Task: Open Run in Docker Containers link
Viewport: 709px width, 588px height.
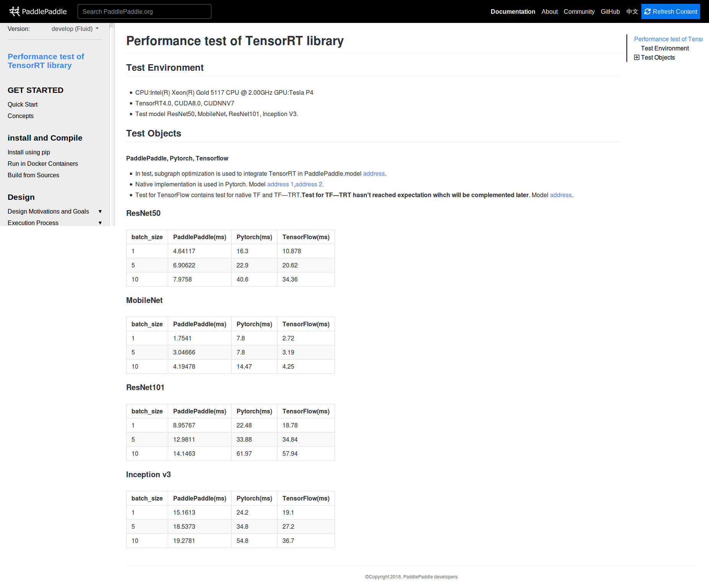Action: click(x=43, y=164)
